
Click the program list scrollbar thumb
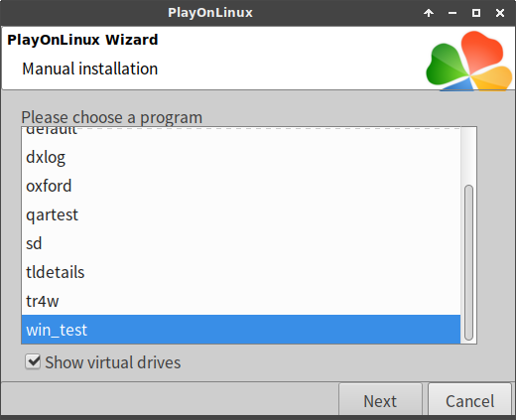pos(468,262)
